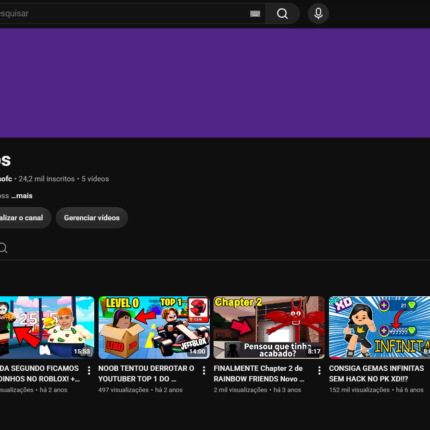This screenshot has height=430, width=430.
Task: Open title NOOB TENTOU DERROTAR O YOUTUBER TOP 1
Action: coord(146,373)
